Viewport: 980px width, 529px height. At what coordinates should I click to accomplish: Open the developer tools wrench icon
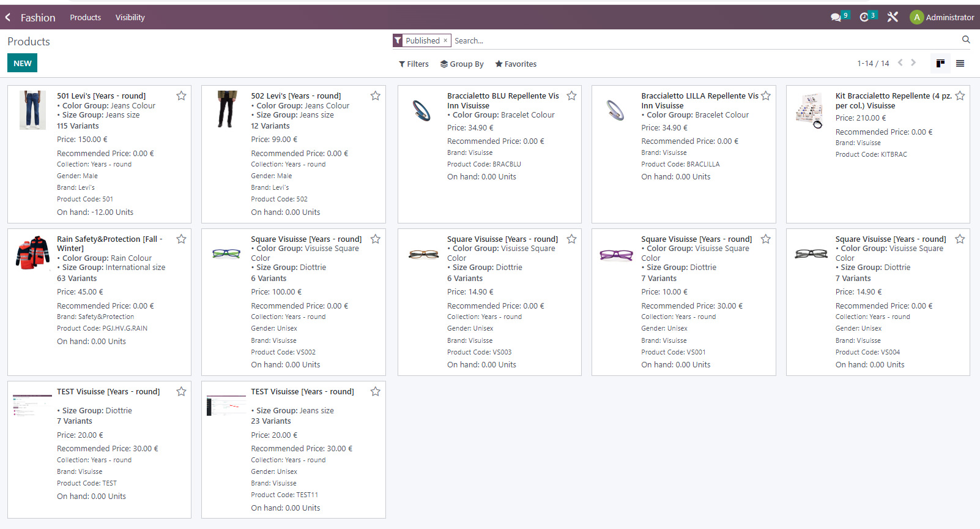(x=893, y=18)
